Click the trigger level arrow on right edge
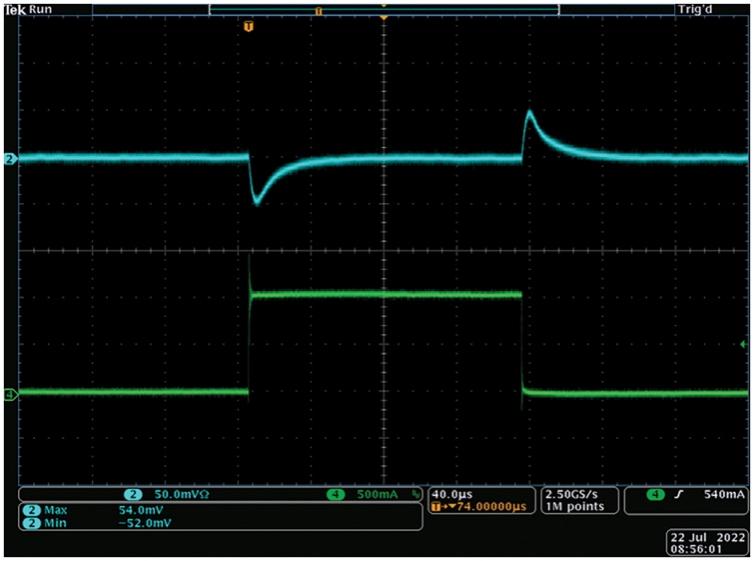The image size is (754, 561). pos(742,344)
